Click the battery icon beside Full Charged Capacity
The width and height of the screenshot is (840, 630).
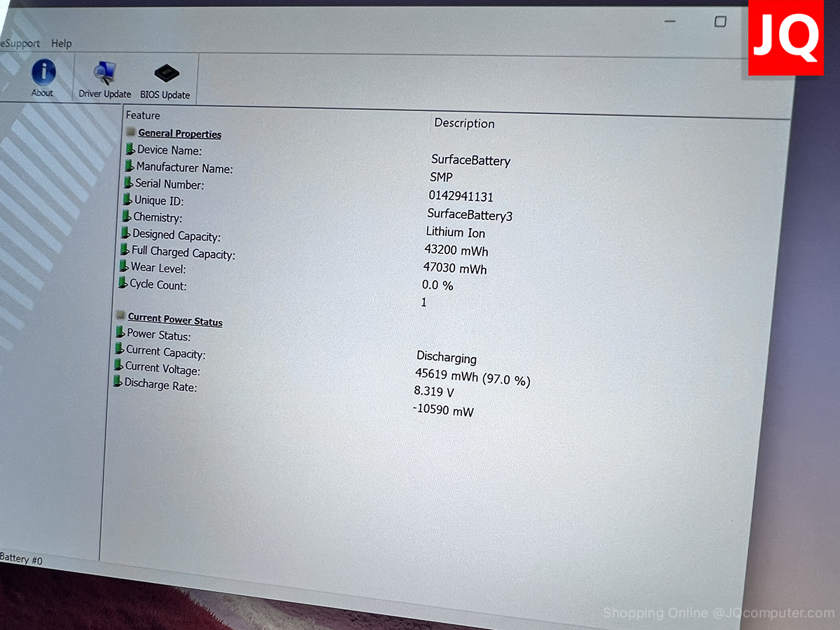(x=125, y=249)
